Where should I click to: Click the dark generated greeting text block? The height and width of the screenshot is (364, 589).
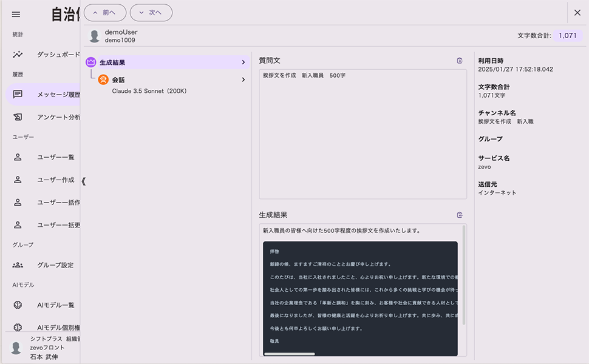360,298
